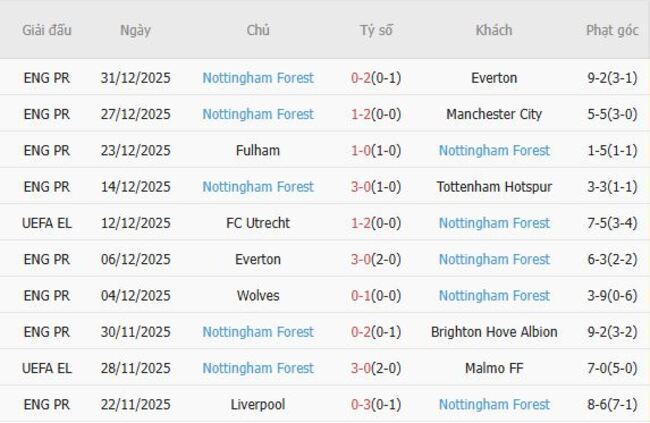Click the FC Utrecht team name
Viewport: 650px width, 423px height.
[258, 223]
